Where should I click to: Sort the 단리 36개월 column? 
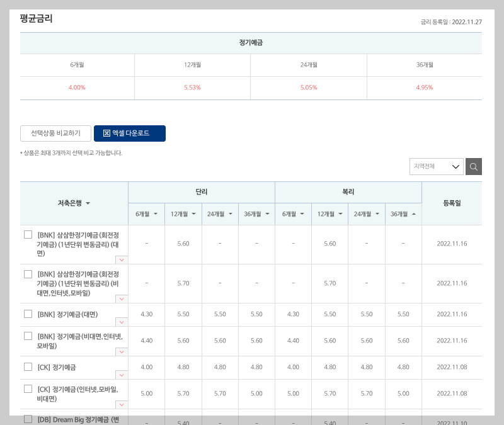click(267, 214)
